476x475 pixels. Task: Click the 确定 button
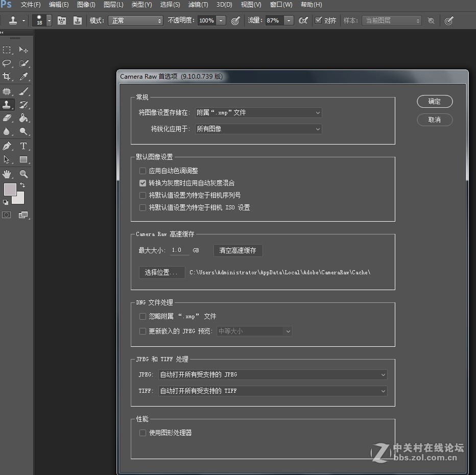click(435, 101)
